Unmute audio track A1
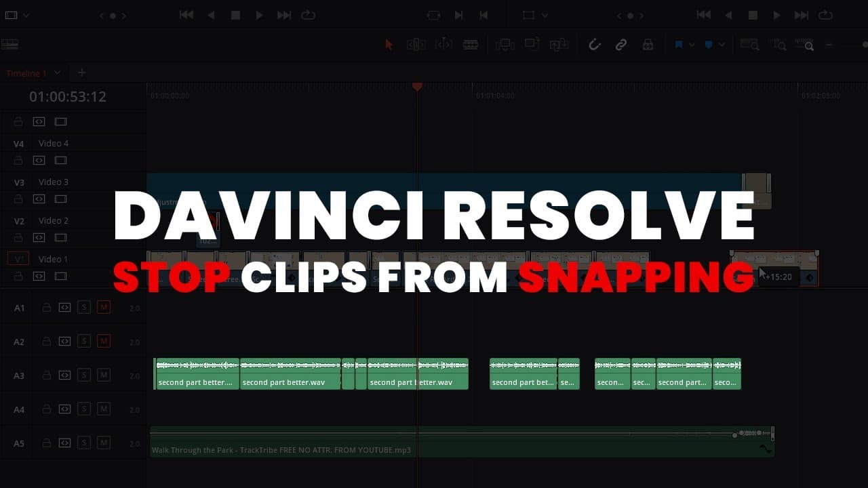The image size is (868, 488). pos(104,307)
